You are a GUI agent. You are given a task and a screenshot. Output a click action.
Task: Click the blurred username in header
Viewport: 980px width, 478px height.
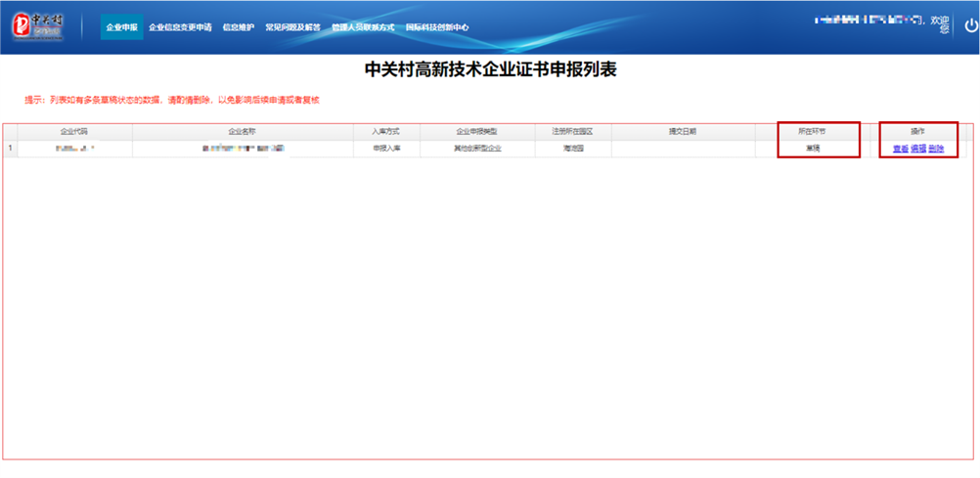(870, 21)
